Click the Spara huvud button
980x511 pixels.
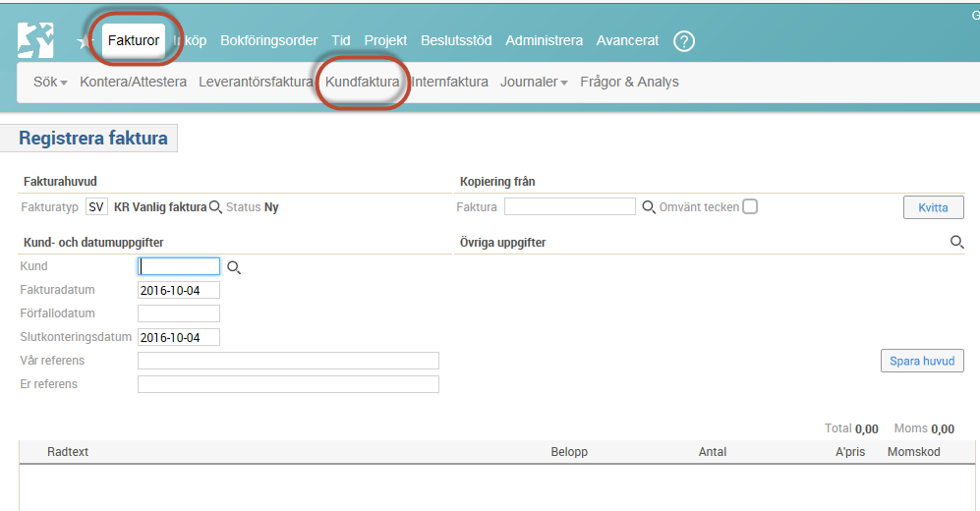coord(922,361)
